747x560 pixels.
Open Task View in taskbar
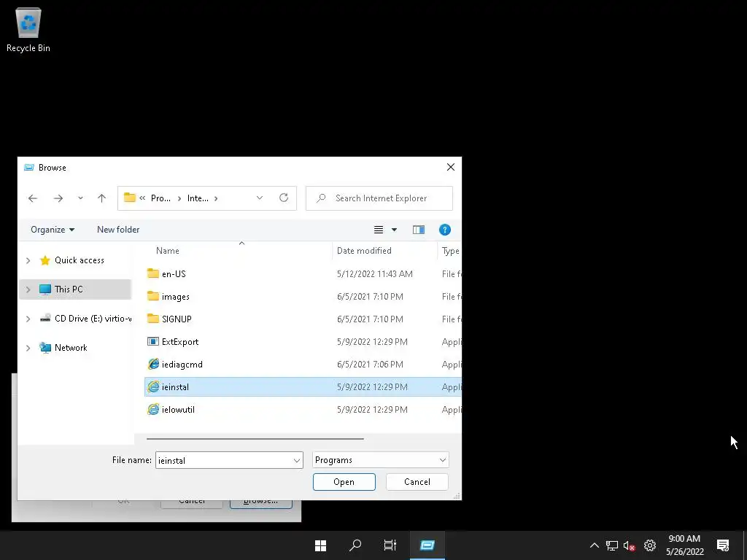coord(390,545)
